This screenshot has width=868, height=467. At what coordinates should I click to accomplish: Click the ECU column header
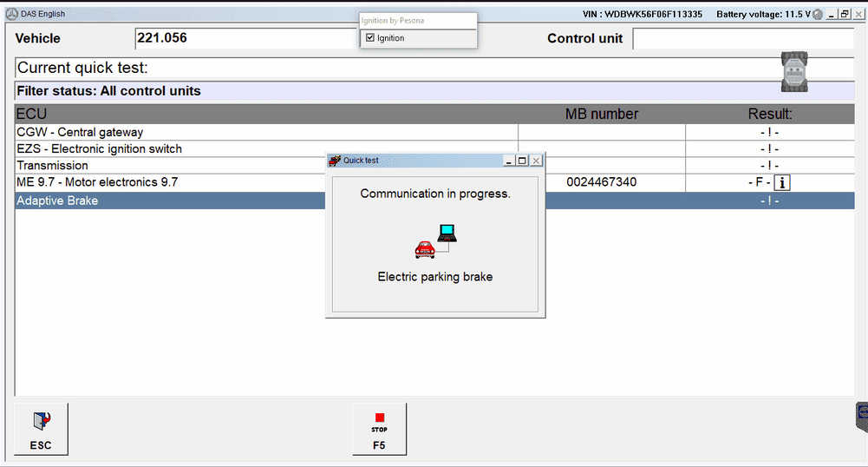31,114
